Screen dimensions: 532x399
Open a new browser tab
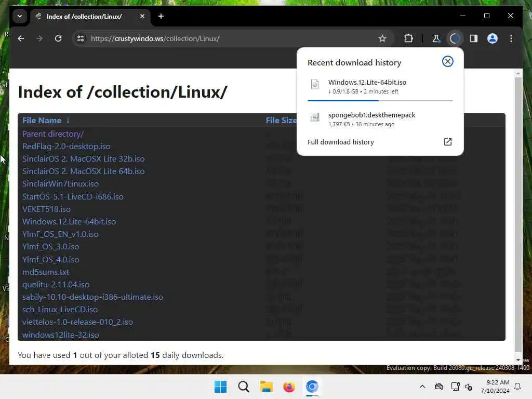[161, 16]
